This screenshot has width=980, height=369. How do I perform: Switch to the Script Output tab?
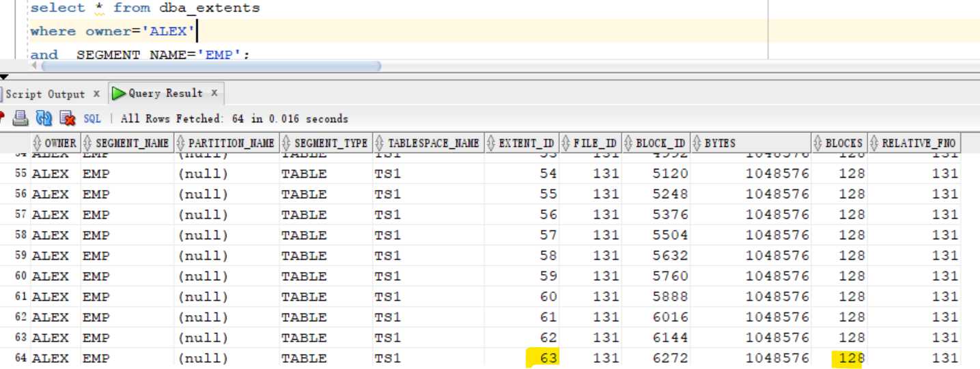click(46, 94)
